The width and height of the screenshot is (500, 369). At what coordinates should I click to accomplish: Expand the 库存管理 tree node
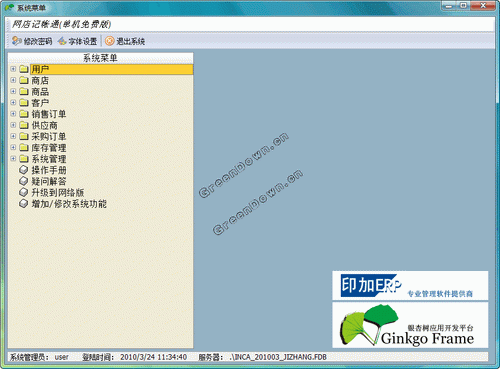13,148
